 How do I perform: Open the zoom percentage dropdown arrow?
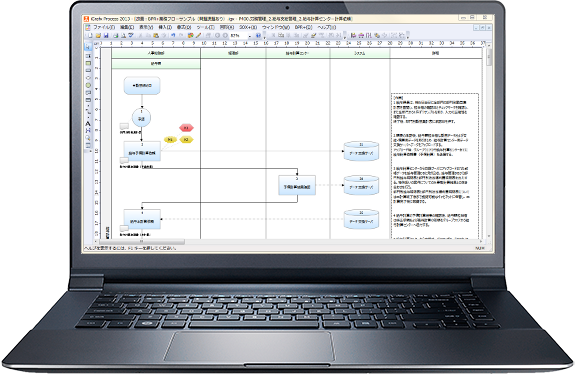[250, 36]
